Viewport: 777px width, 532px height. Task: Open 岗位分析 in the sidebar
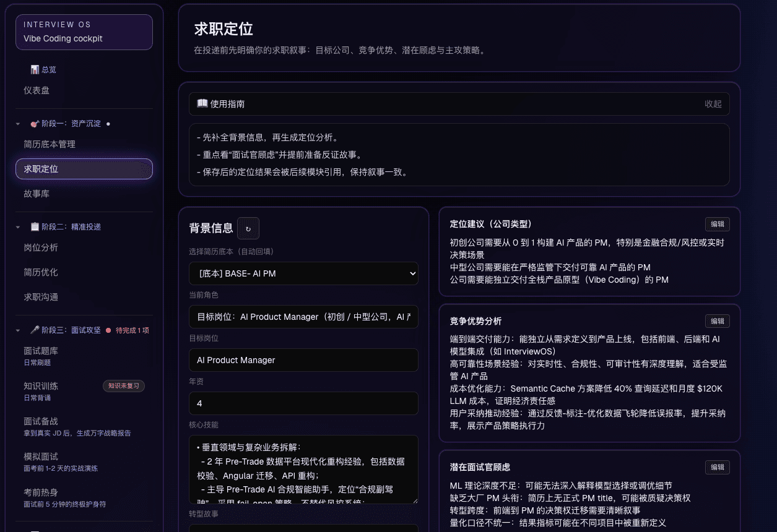click(x=84, y=247)
